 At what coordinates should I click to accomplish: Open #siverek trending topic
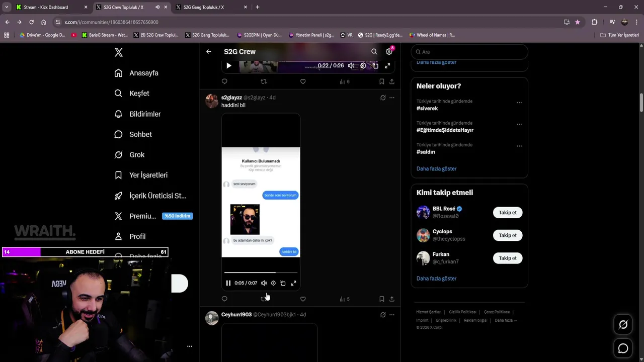[427, 109]
